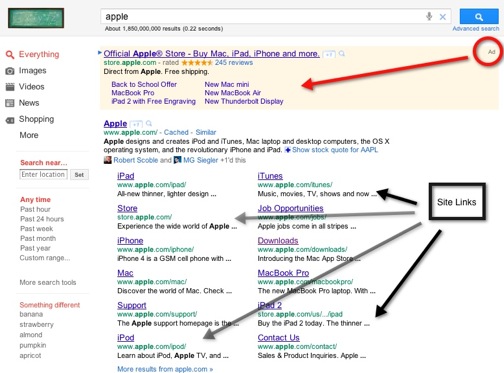
Task: Filter results to Past month
Action: (x=38, y=238)
